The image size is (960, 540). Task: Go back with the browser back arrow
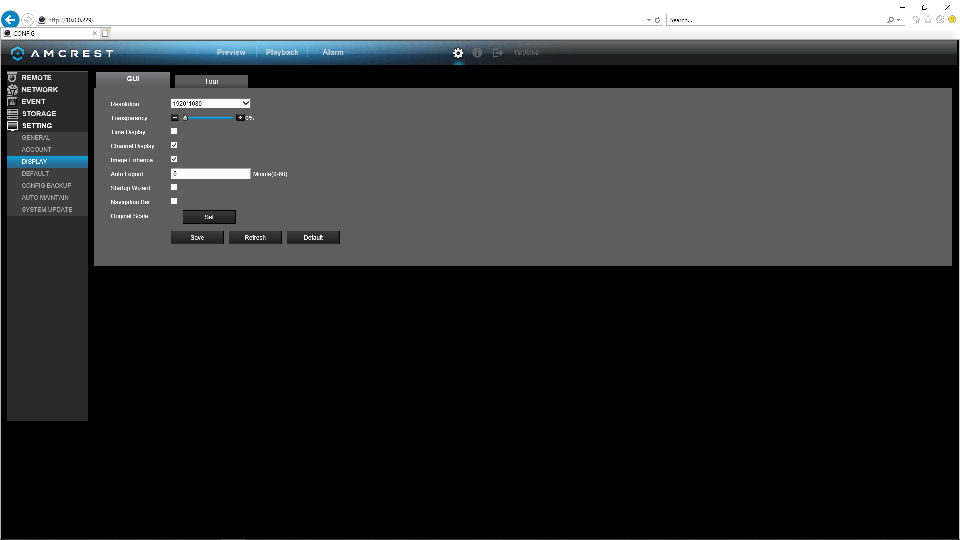pyautogui.click(x=10, y=20)
